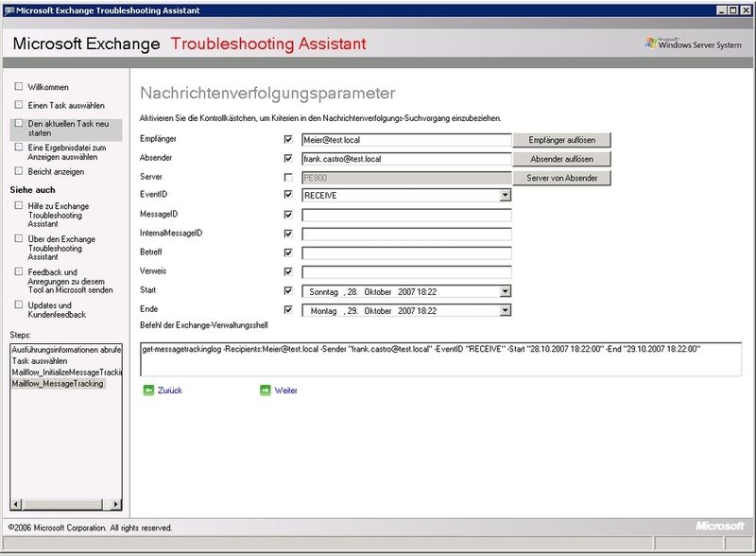756x556 pixels.
Task: Click the Empfänger auflösen button
Action: click(x=561, y=140)
